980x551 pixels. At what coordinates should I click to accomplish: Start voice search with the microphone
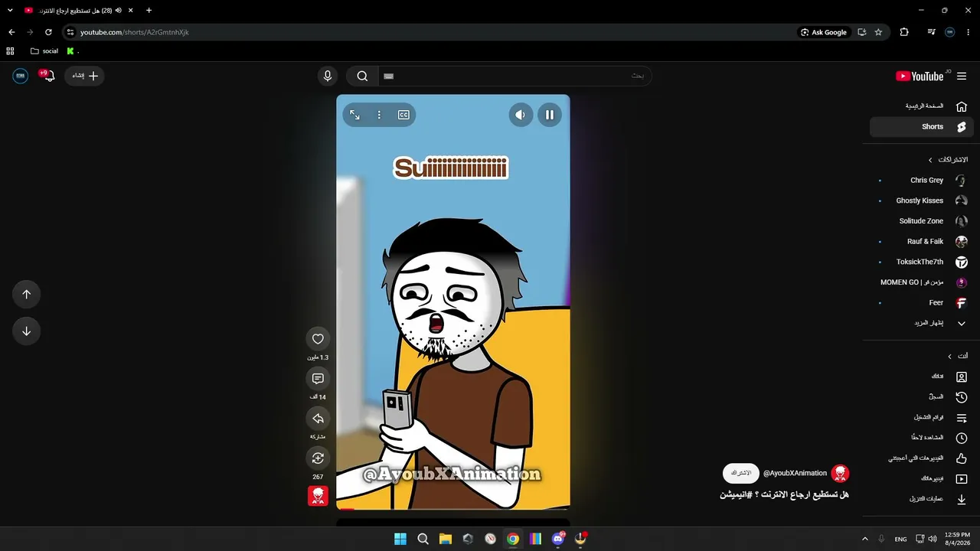(328, 76)
